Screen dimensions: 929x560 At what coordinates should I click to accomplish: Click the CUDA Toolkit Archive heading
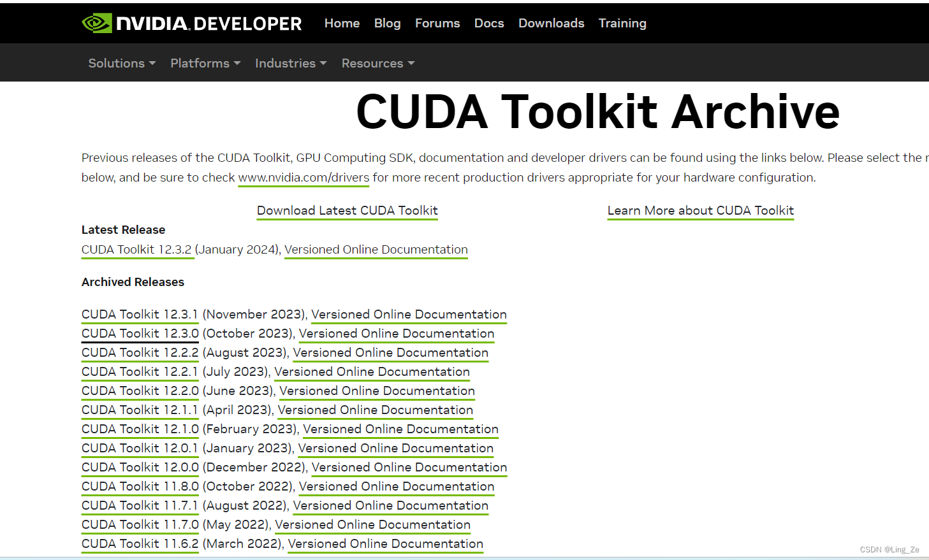(598, 112)
